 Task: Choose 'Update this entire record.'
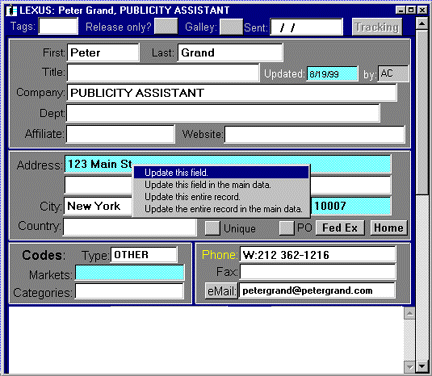pyautogui.click(x=221, y=197)
